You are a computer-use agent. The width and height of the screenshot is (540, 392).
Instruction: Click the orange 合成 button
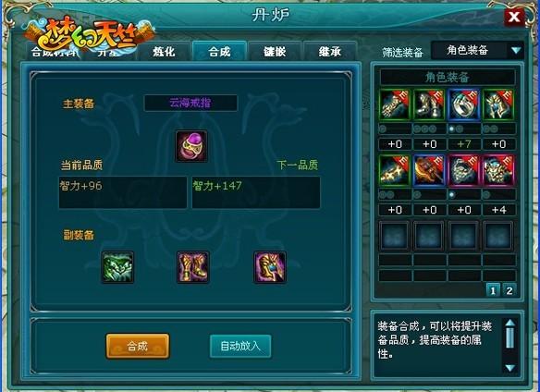tap(138, 346)
